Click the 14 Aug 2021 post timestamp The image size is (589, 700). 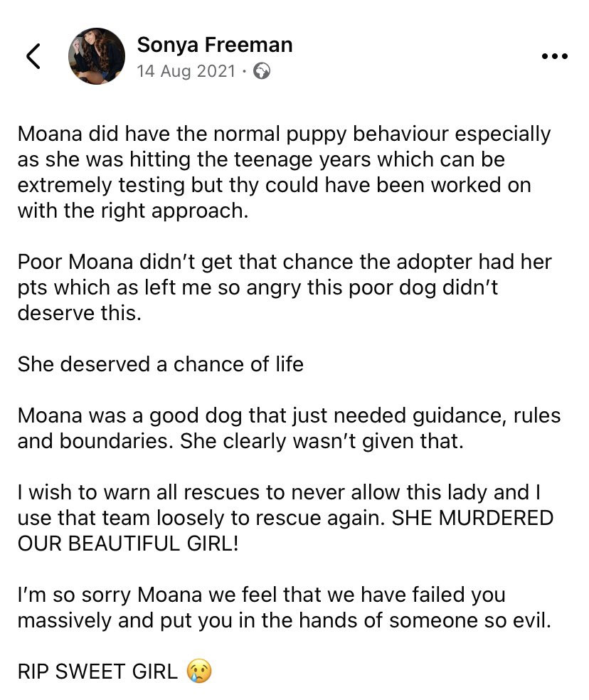tap(186, 71)
